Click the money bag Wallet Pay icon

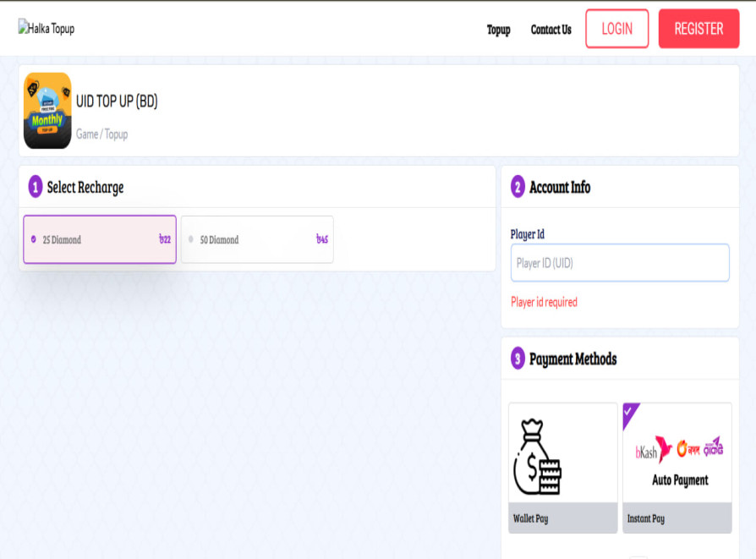coord(538,457)
